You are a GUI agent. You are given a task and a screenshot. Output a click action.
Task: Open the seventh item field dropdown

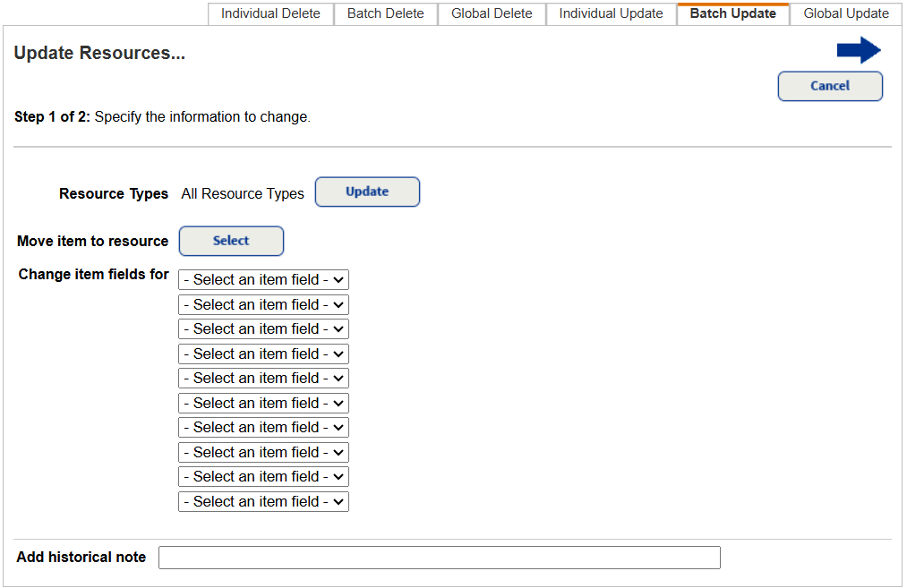(x=263, y=427)
